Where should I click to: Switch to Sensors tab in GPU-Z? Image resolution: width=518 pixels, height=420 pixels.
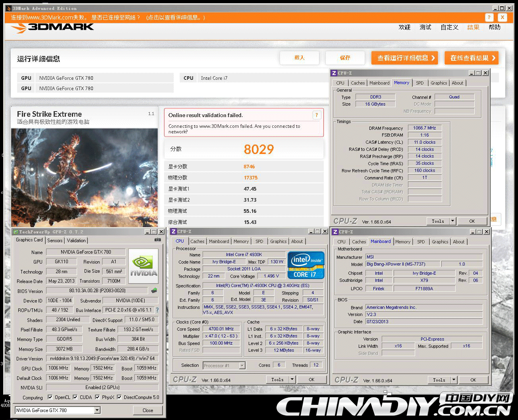(55, 241)
